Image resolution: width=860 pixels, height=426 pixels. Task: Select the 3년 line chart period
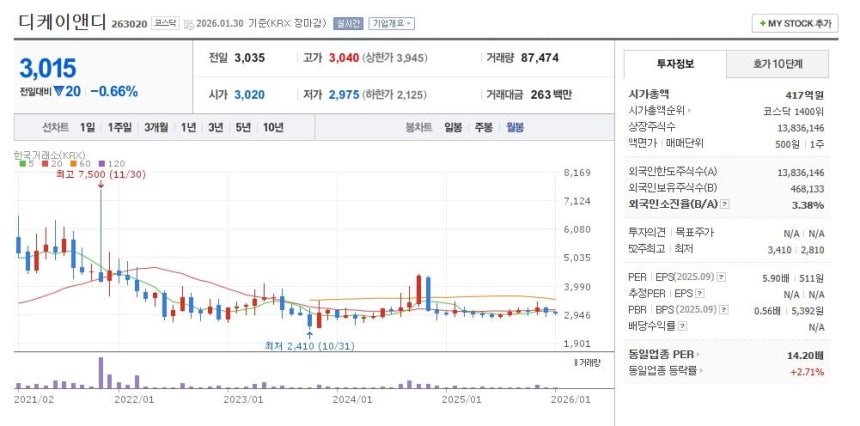pos(216,128)
